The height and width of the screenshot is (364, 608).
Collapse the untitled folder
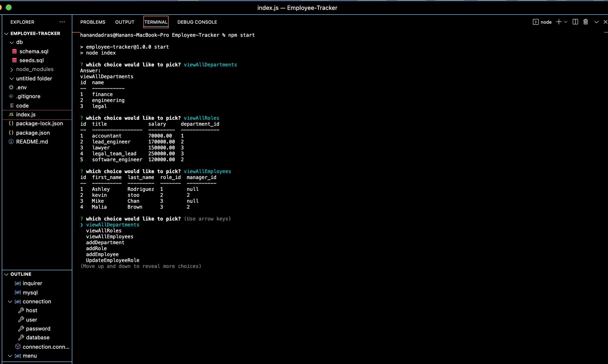click(x=11, y=79)
